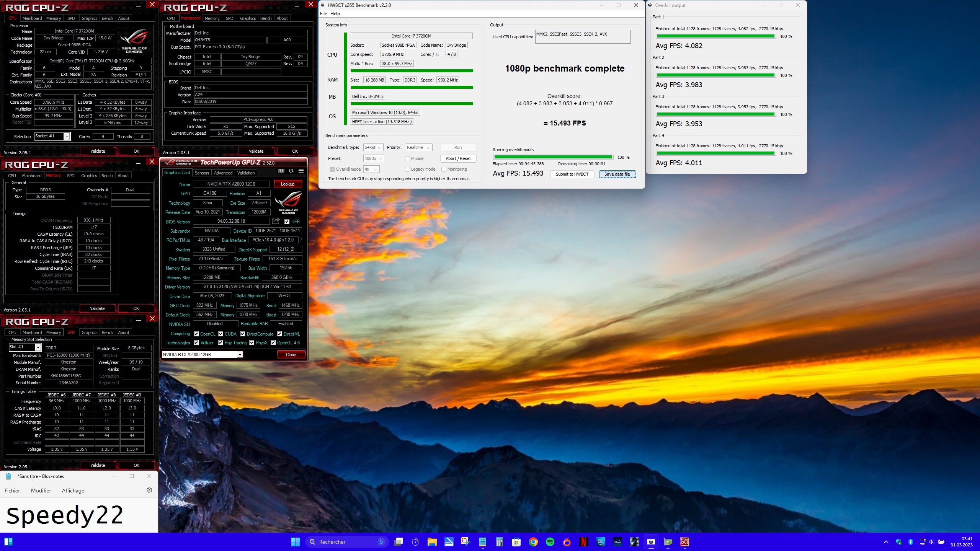Click the BIOS version share/export icon

click(x=276, y=221)
